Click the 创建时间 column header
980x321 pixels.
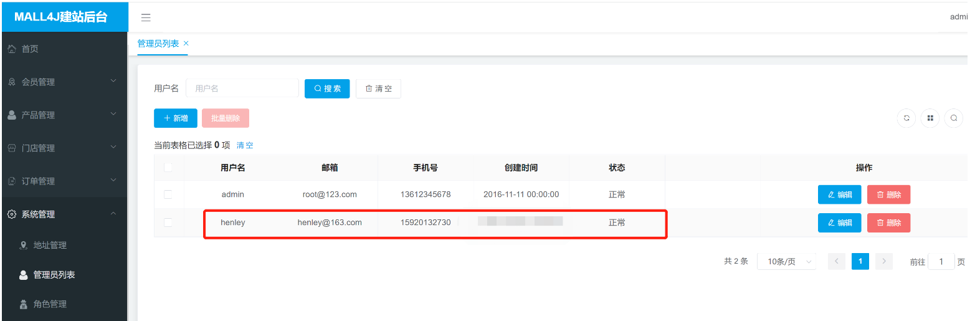tap(521, 168)
